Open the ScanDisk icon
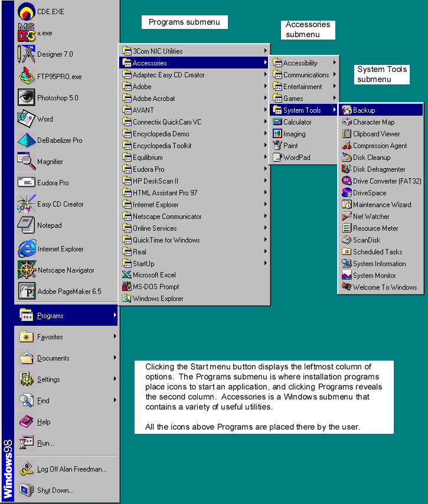 point(347,240)
